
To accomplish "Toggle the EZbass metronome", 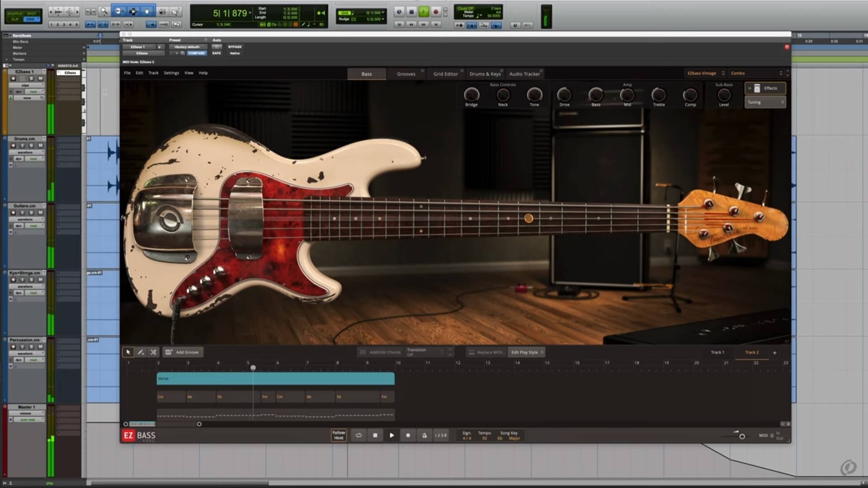I will pyautogui.click(x=424, y=435).
